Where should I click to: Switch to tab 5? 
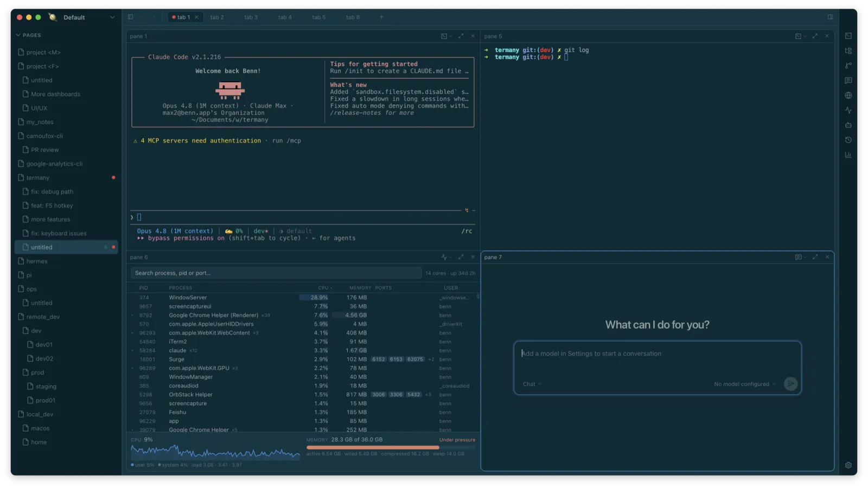coord(319,17)
